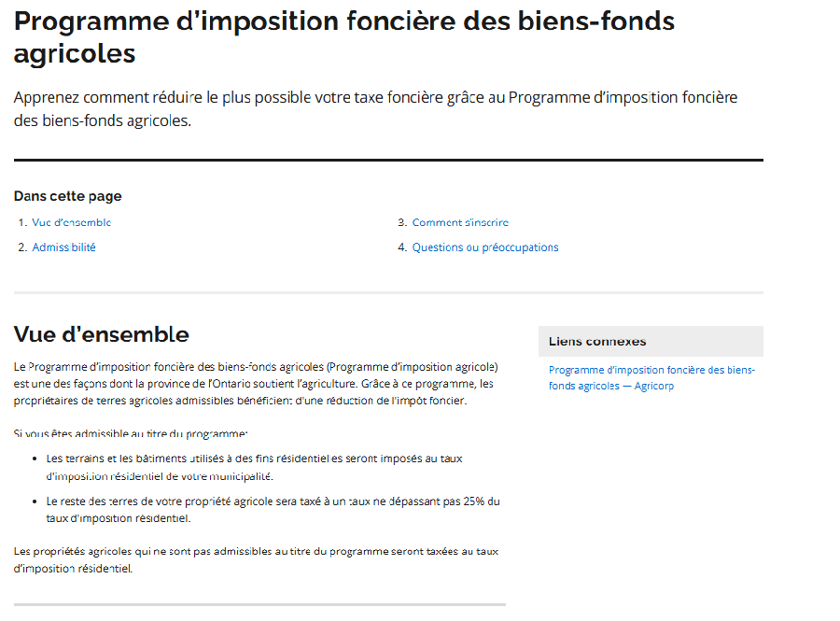The width and height of the screenshot is (840, 621).
Task: Click the paragraph starting "Les propriétés agricoles"
Action: coord(256,559)
